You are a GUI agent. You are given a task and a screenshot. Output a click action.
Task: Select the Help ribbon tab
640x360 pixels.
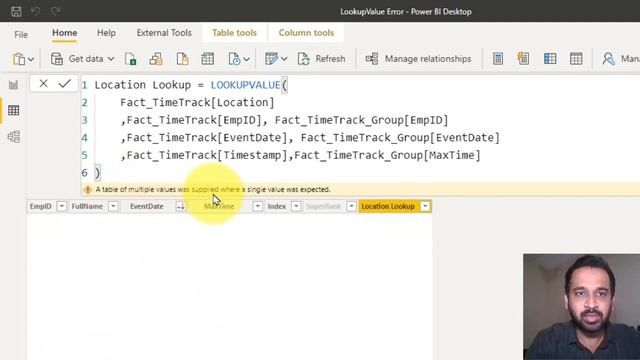106,33
